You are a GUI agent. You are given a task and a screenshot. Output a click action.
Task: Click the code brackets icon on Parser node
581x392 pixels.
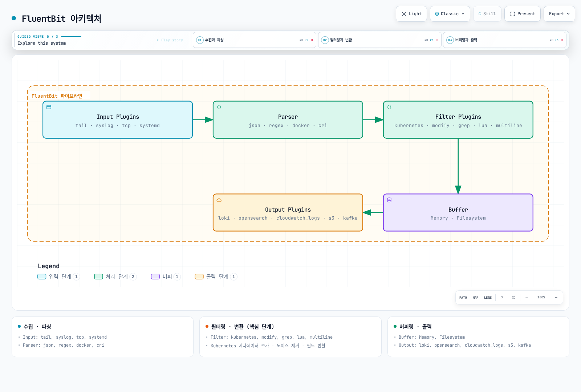tap(219, 107)
